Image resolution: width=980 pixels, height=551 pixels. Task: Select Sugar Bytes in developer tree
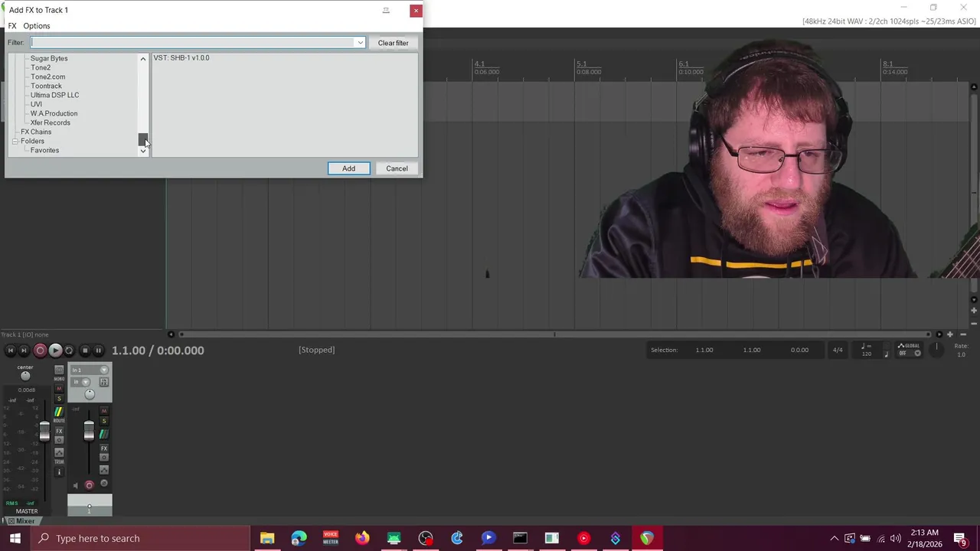click(x=49, y=58)
